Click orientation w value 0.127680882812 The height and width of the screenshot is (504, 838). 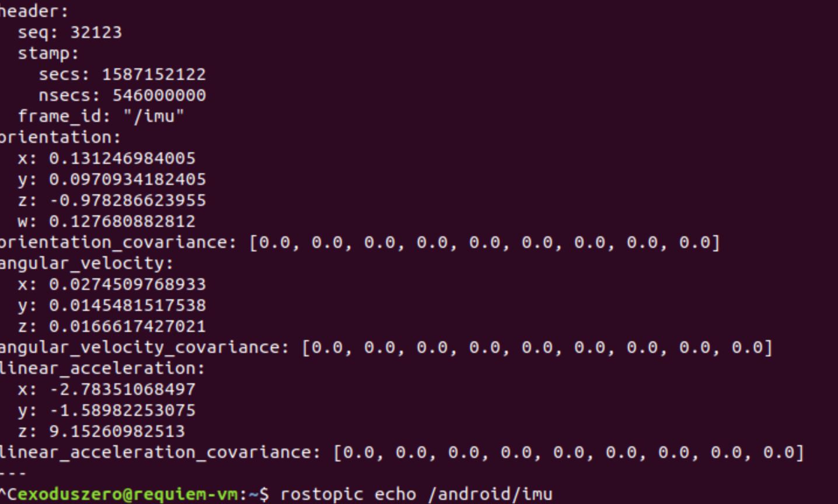(x=122, y=221)
